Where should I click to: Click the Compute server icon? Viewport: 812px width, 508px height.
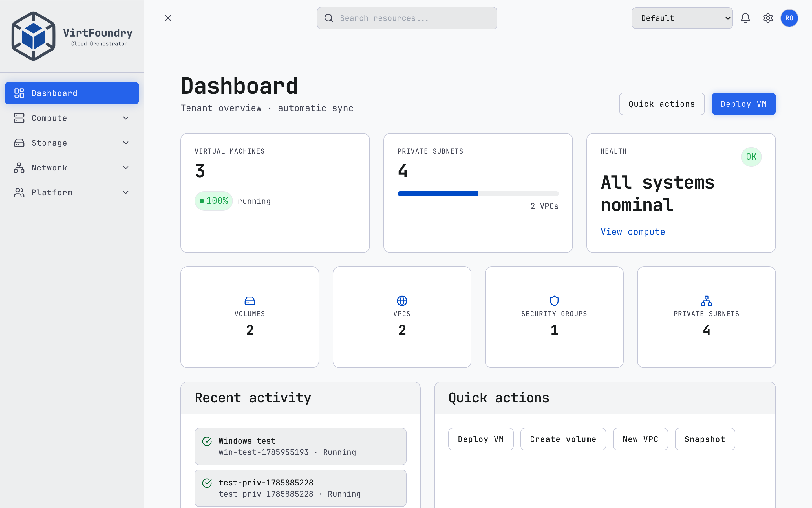coord(19,118)
